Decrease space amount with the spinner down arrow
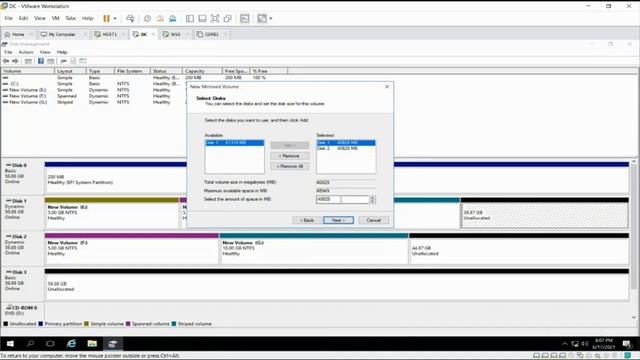The height and width of the screenshot is (360, 640). pos(372,201)
